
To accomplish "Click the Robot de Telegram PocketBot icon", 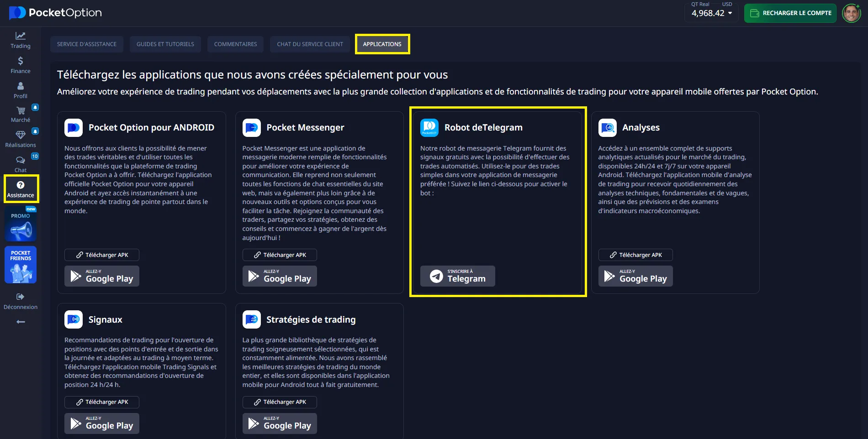I will click(x=429, y=128).
